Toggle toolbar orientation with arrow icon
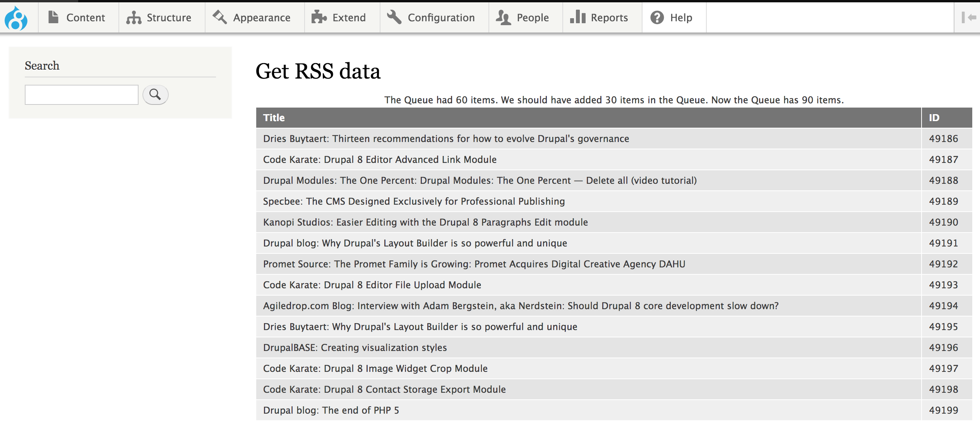Screen dimensions: 980x421 pos(968,17)
